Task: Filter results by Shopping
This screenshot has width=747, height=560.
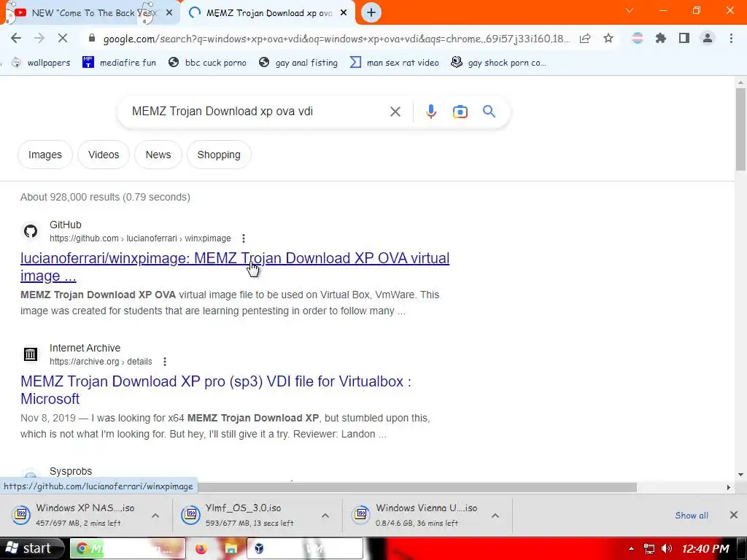Action: click(x=219, y=155)
